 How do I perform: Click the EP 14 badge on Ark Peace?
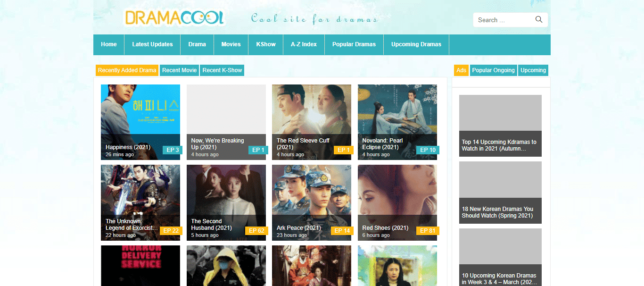342,231
